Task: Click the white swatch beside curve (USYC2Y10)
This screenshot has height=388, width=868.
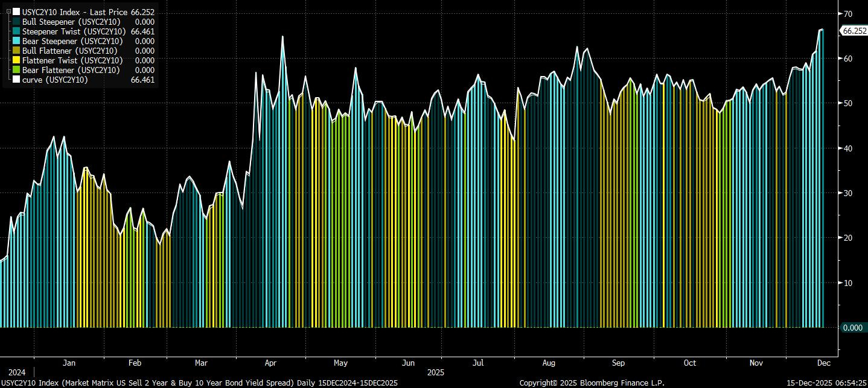Action: pos(16,80)
